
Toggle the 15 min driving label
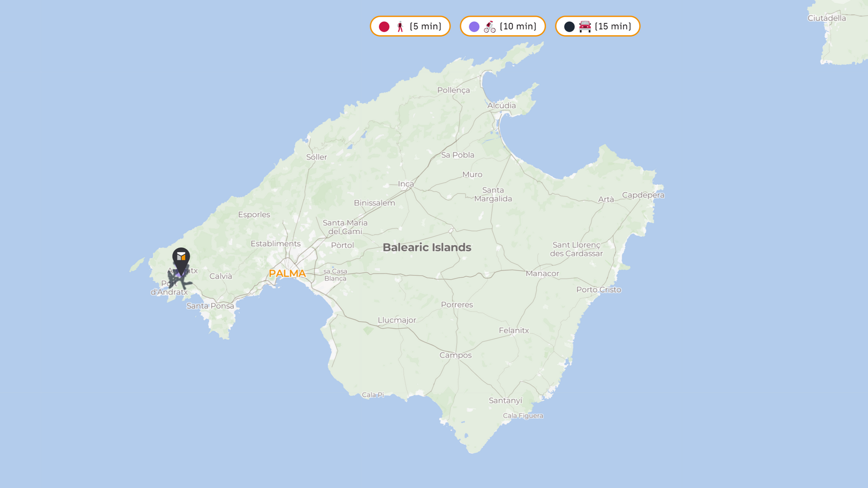tap(613, 27)
